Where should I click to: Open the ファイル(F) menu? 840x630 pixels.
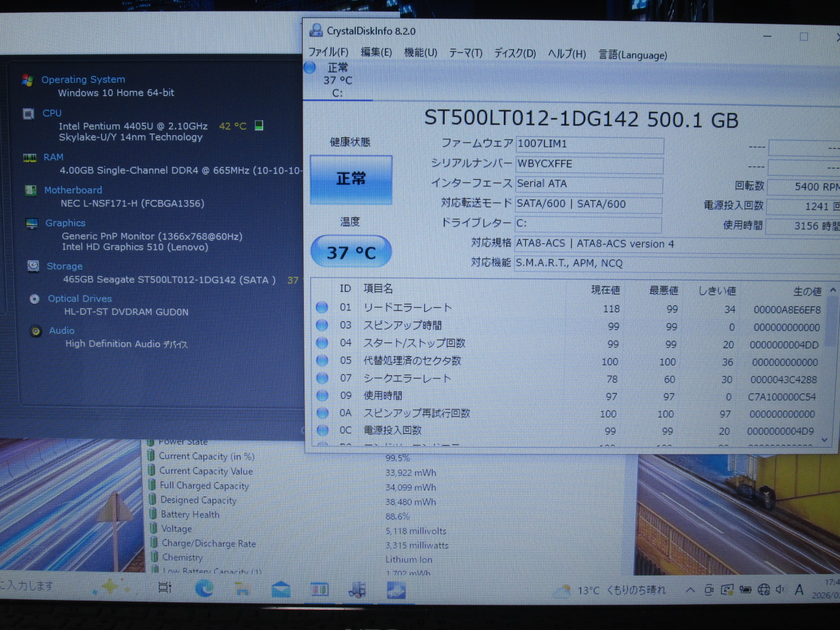[x=328, y=52]
